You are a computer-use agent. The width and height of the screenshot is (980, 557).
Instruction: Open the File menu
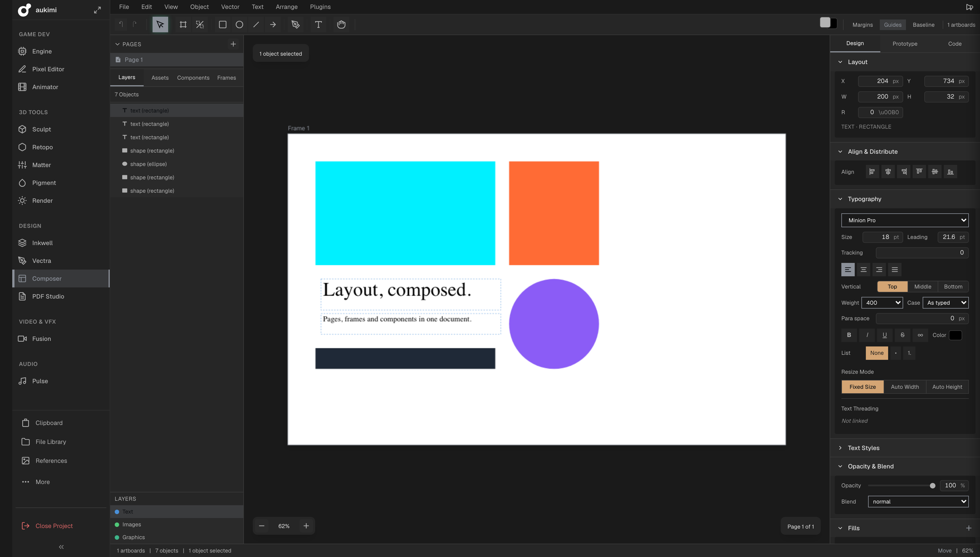pos(124,7)
